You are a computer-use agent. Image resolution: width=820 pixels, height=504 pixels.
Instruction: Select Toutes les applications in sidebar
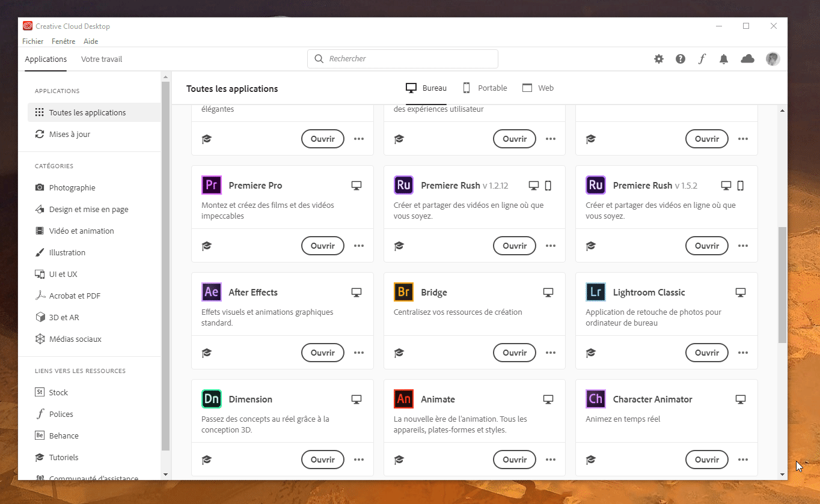(94, 112)
